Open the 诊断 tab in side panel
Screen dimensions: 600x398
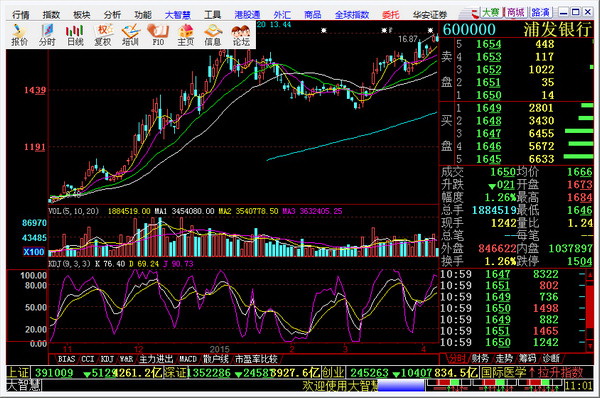click(x=551, y=359)
